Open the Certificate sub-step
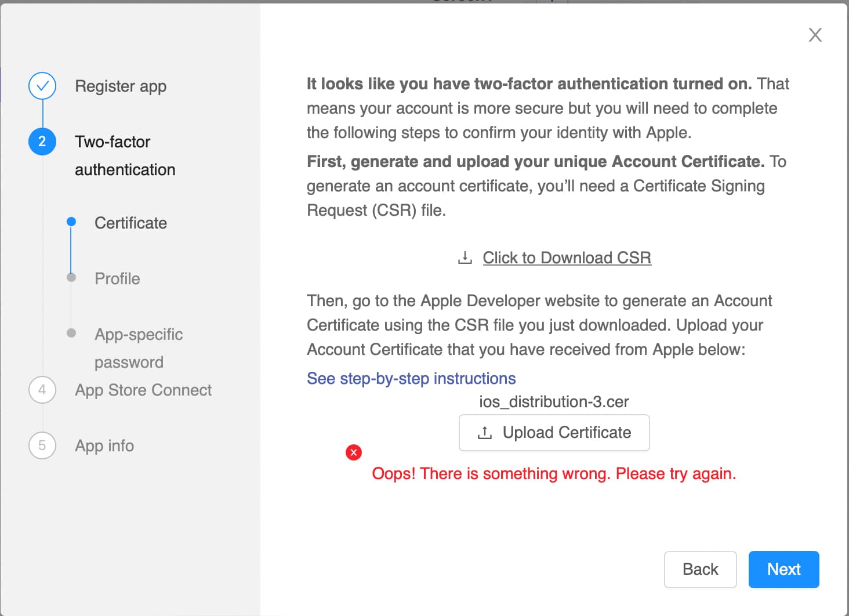The height and width of the screenshot is (616, 849). (130, 223)
